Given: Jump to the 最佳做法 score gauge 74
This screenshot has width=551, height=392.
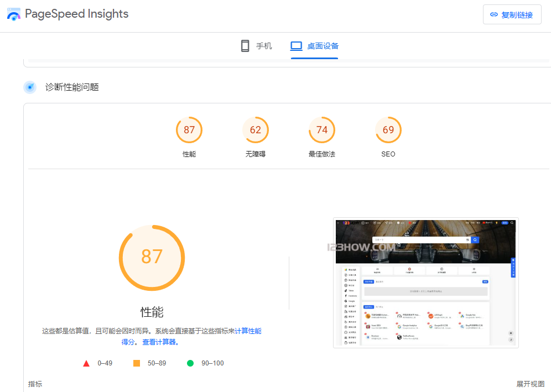Looking at the screenshot, I should pos(322,130).
